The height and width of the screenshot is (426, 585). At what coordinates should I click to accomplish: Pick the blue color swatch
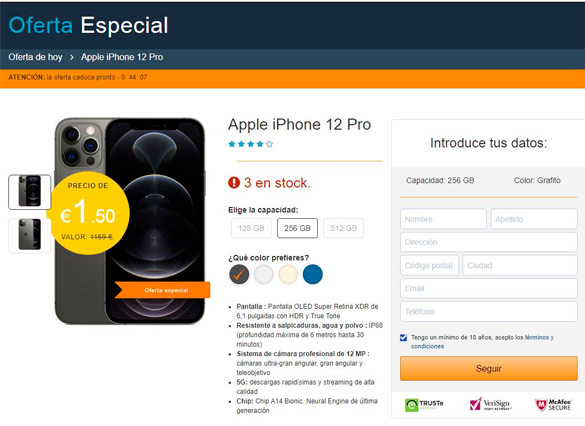(x=312, y=274)
